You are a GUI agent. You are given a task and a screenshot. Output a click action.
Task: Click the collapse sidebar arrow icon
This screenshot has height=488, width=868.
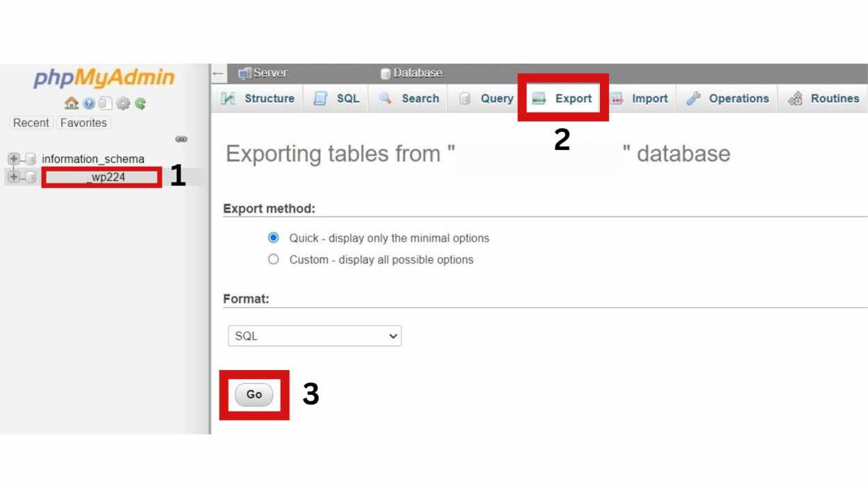(x=218, y=73)
